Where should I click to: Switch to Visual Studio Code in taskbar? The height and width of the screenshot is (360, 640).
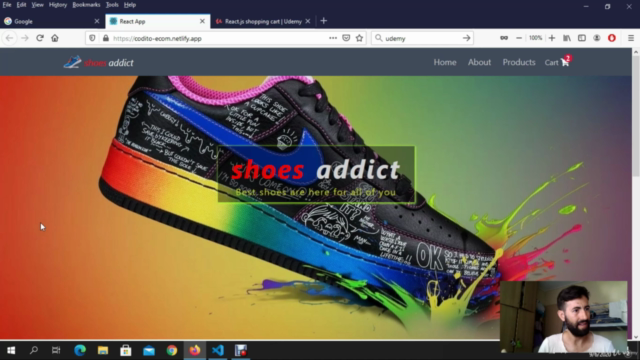[218, 350]
